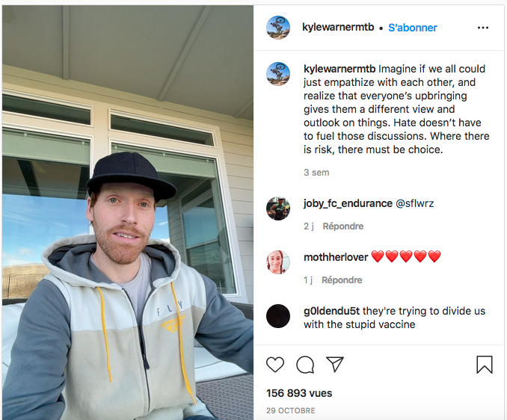The width and height of the screenshot is (507, 420).
Task: Open the 29 OCTOBRE post date link
Action: point(290,410)
